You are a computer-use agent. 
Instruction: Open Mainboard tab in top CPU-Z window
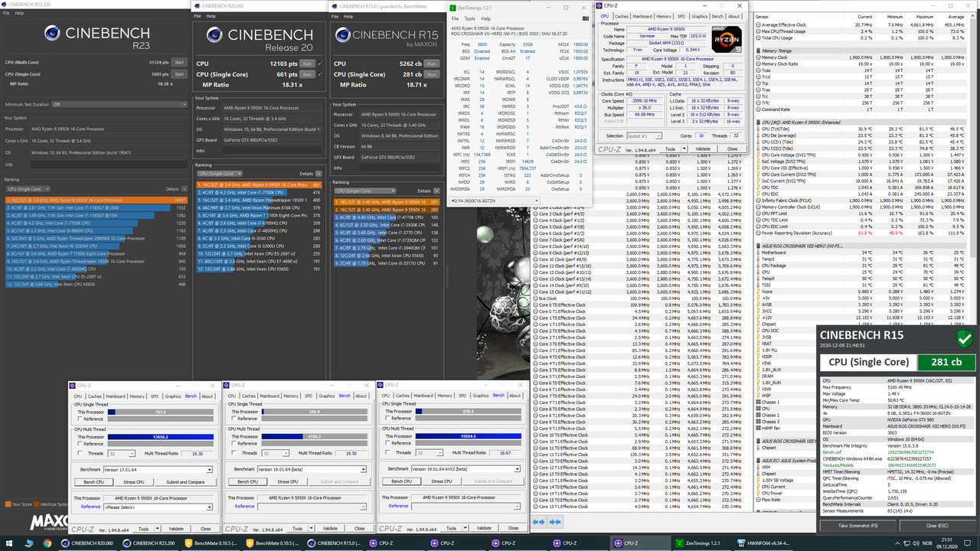pyautogui.click(x=642, y=16)
